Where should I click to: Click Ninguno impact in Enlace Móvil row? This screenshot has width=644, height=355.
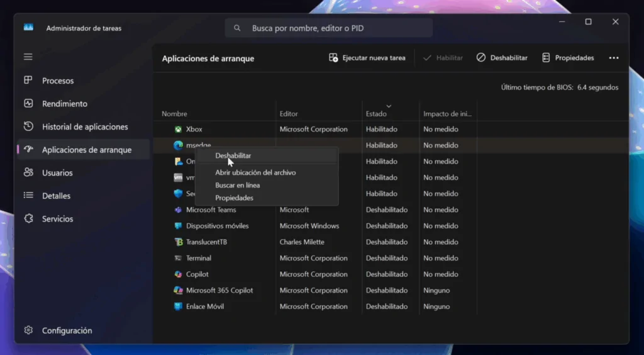pos(436,306)
